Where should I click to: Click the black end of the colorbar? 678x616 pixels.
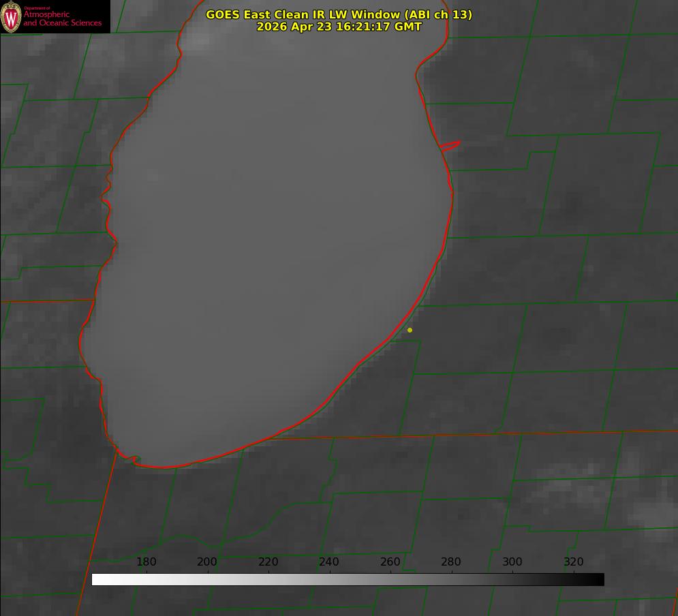point(598,579)
